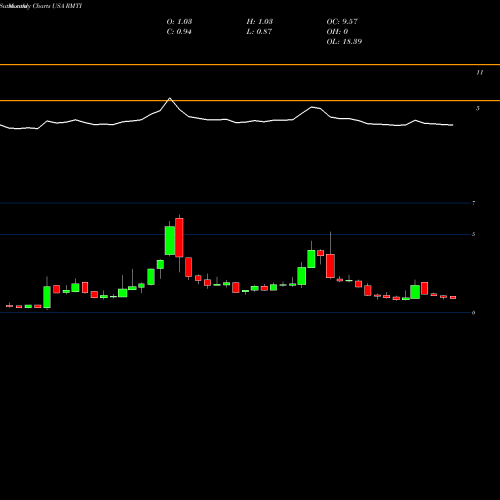Click the OC: 9.57 reading
The image size is (500, 500).
point(342,22)
